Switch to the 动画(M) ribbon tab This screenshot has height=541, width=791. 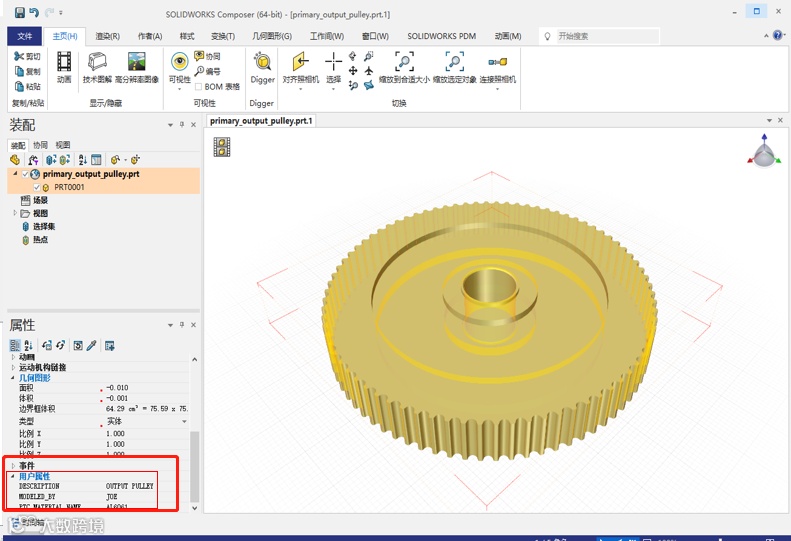(x=507, y=36)
